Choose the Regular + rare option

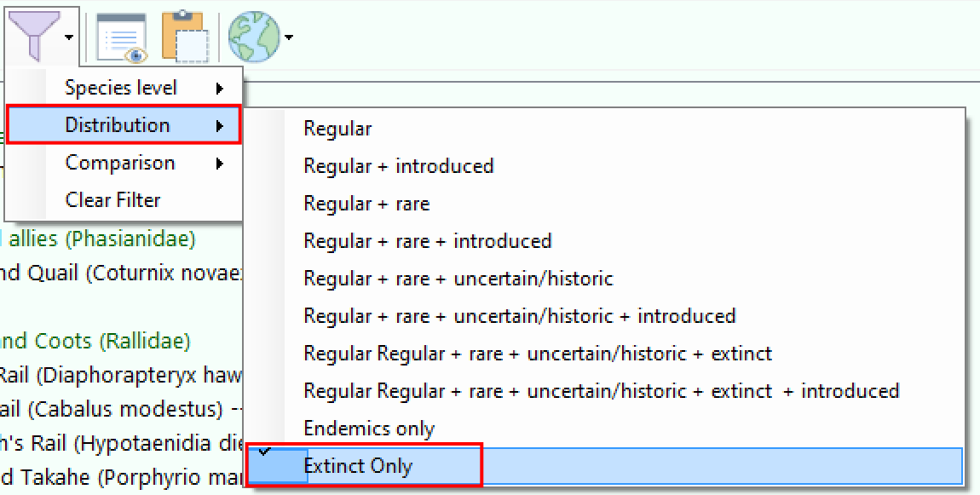coord(366,204)
